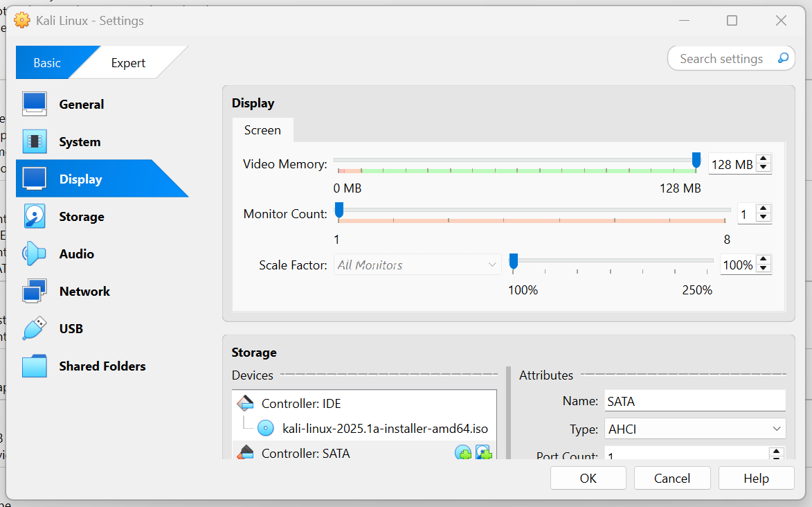Select the Audio speaker icon

(34, 254)
